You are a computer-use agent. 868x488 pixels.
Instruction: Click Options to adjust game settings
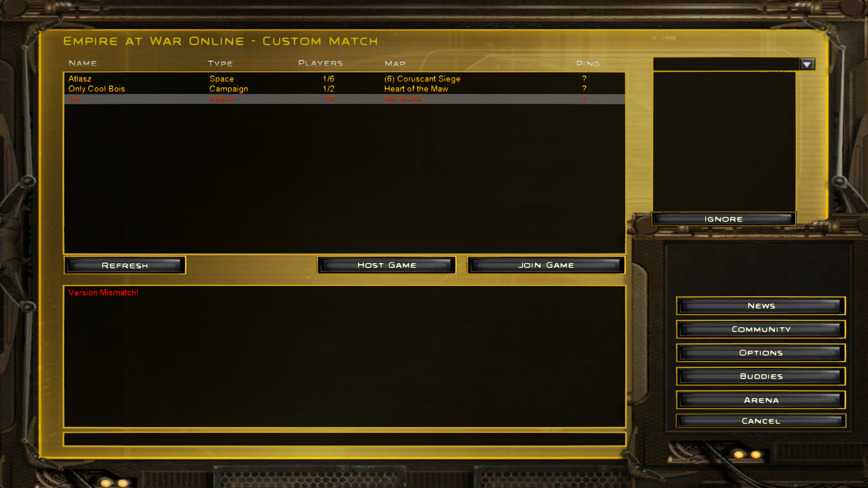pyautogui.click(x=761, y=353)
